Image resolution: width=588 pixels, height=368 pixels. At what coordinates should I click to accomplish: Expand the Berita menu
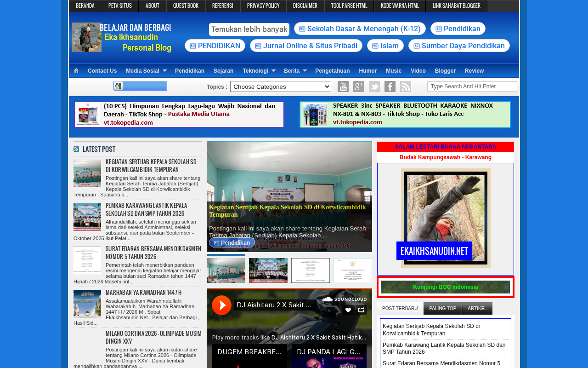pos(295,71)
